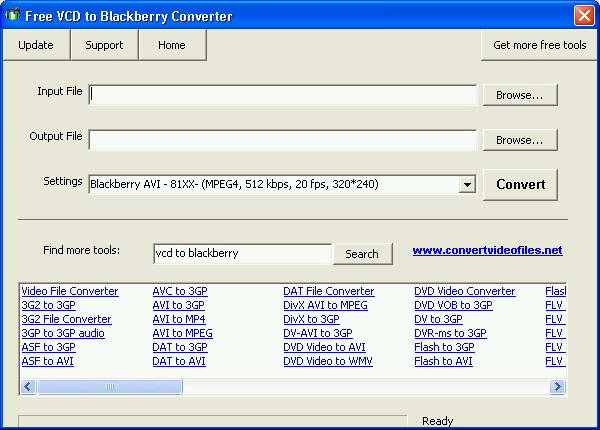Open the AVI to MP4 link
600x430 pixels.
(179, 319)
